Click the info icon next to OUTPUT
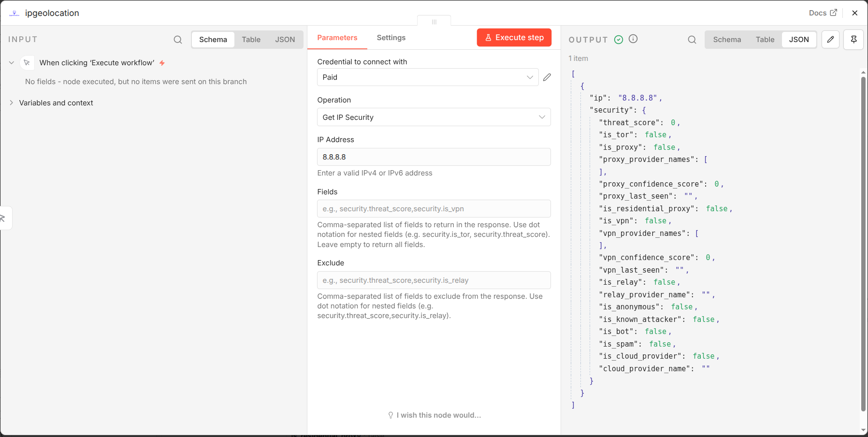Screen dimensions: 868x437 click(x=633, y=39)
